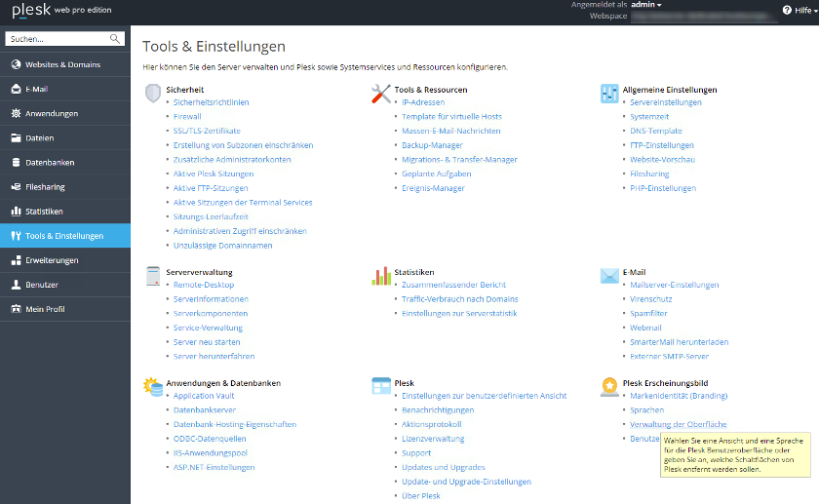
Task: Click the Serververwaltung server icon
Action: point(153,276)
